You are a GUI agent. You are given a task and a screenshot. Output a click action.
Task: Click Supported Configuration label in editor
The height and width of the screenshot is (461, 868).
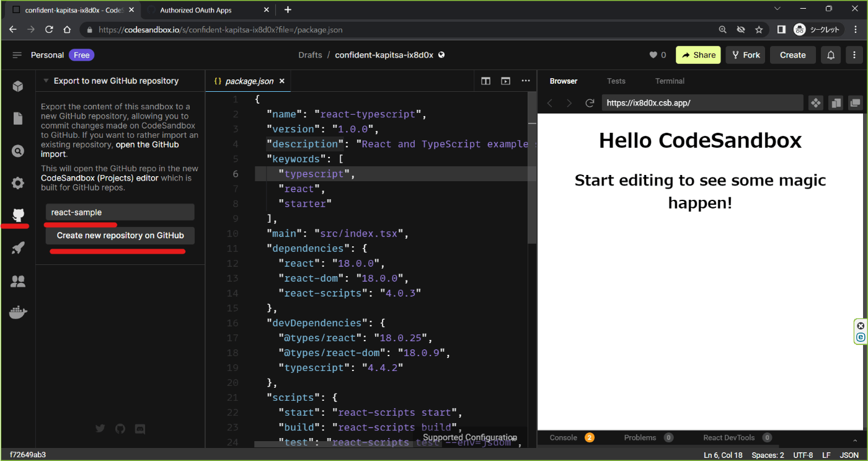[x=470, y=437]
